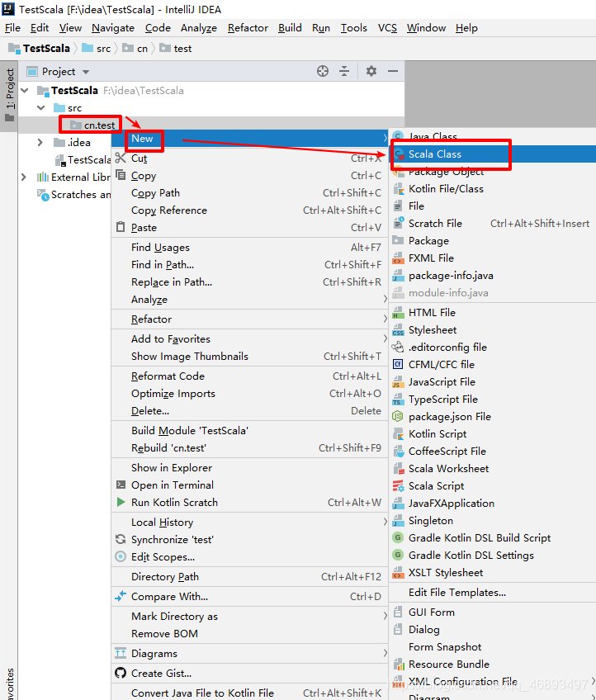
Task: Select Copy Path in context menu
Action: [250, 193]
